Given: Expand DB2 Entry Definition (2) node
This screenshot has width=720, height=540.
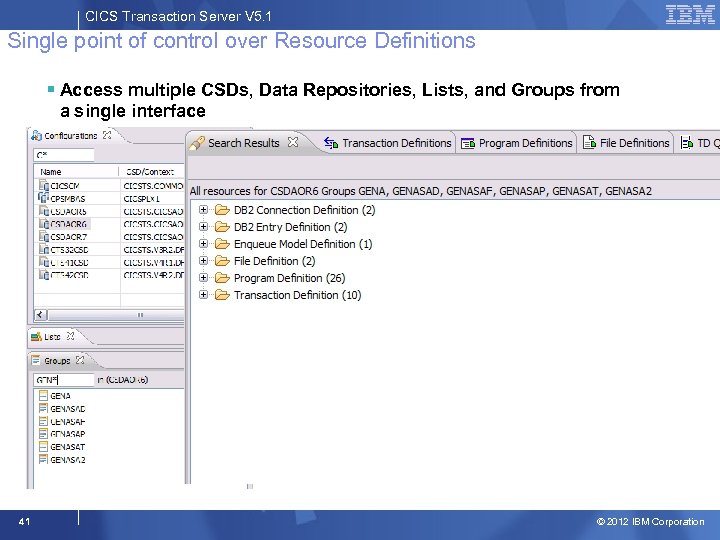Looking at the screenshot, I should (203, 227).
